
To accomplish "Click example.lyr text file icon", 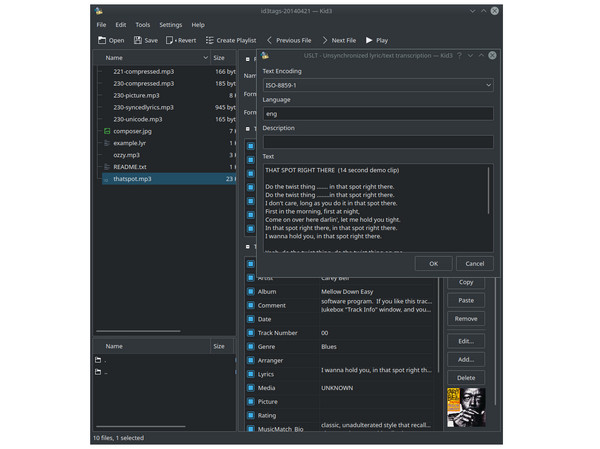I will pyautogui.click(x=107, y=143).
